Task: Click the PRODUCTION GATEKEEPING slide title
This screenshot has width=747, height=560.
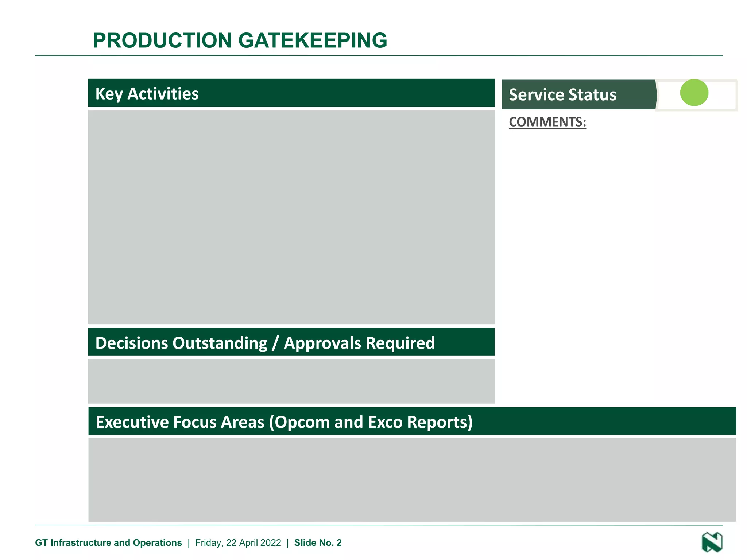Action: 240,40
